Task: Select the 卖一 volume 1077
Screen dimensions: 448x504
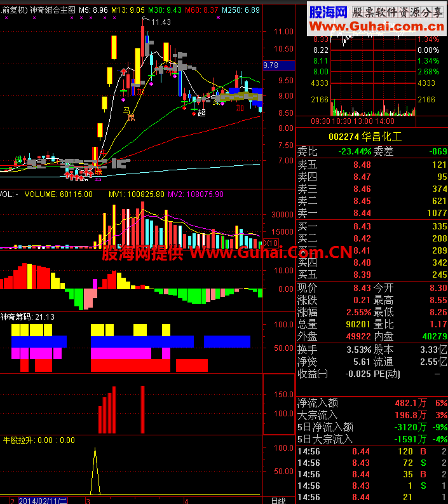Action: (x=437, y=213)
